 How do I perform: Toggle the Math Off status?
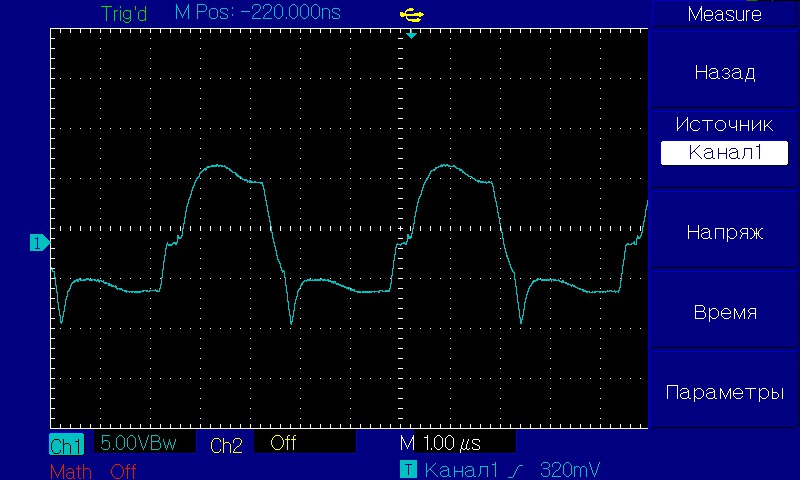pos(123,470)
